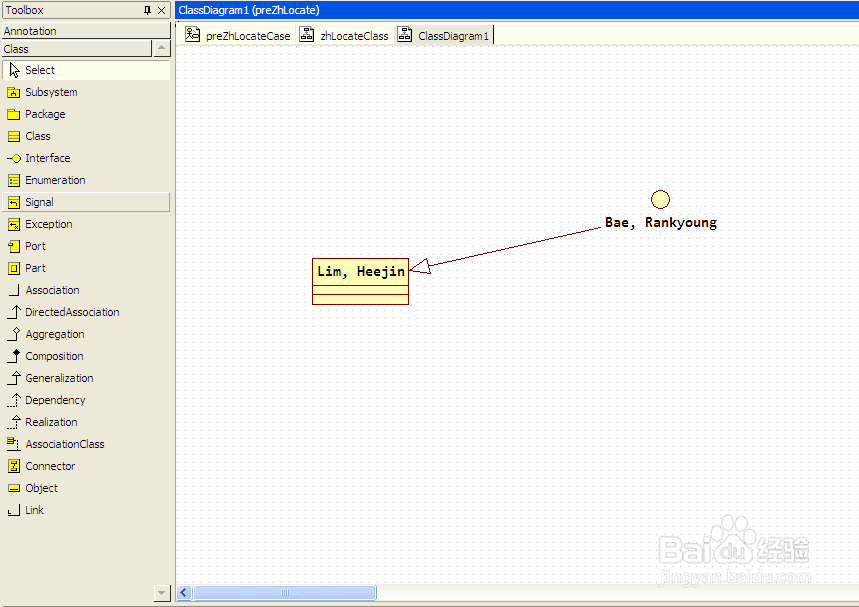Click the diagram's left scroll arrow

tap(184, 592)
